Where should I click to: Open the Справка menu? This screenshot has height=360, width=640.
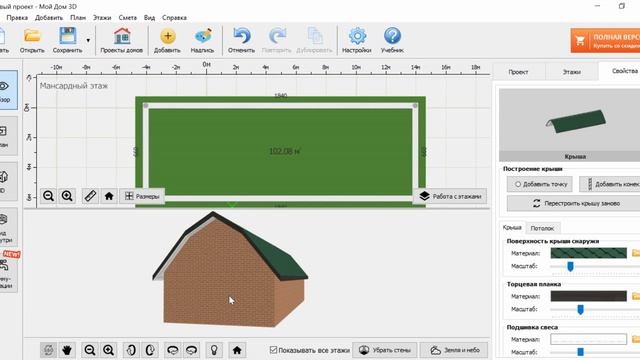click(x=174, y=18)
